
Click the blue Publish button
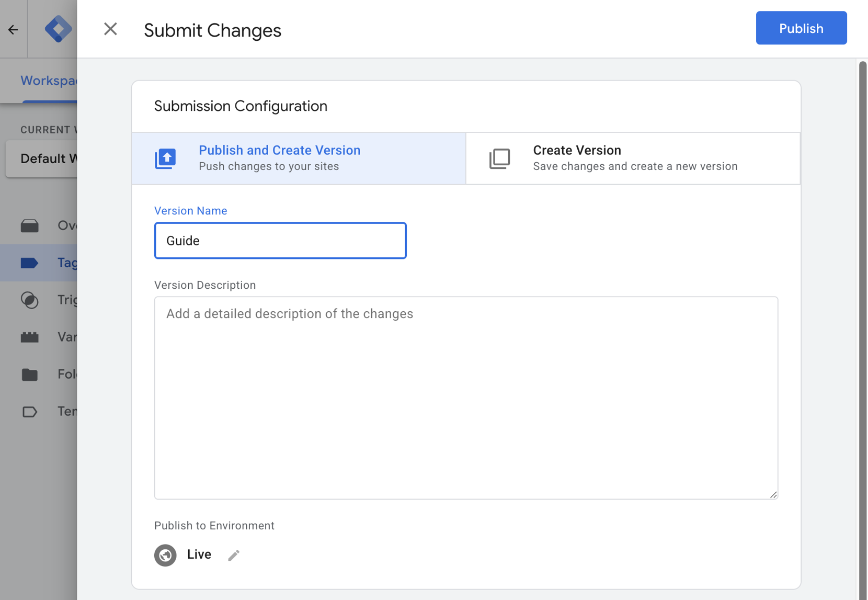[x=801, y=28]
